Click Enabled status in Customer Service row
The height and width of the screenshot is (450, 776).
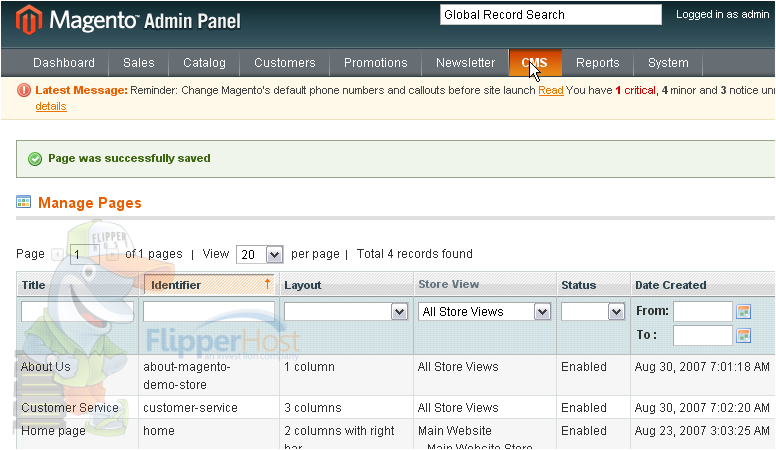point(584,407)
